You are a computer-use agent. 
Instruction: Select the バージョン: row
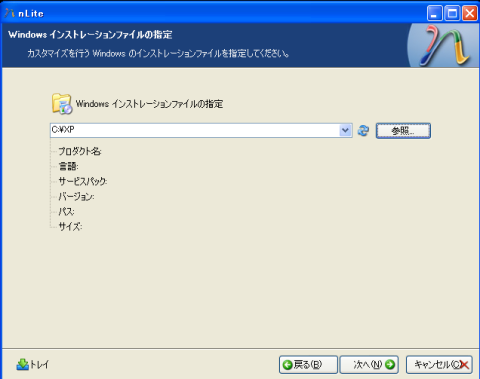click(76, 197)
